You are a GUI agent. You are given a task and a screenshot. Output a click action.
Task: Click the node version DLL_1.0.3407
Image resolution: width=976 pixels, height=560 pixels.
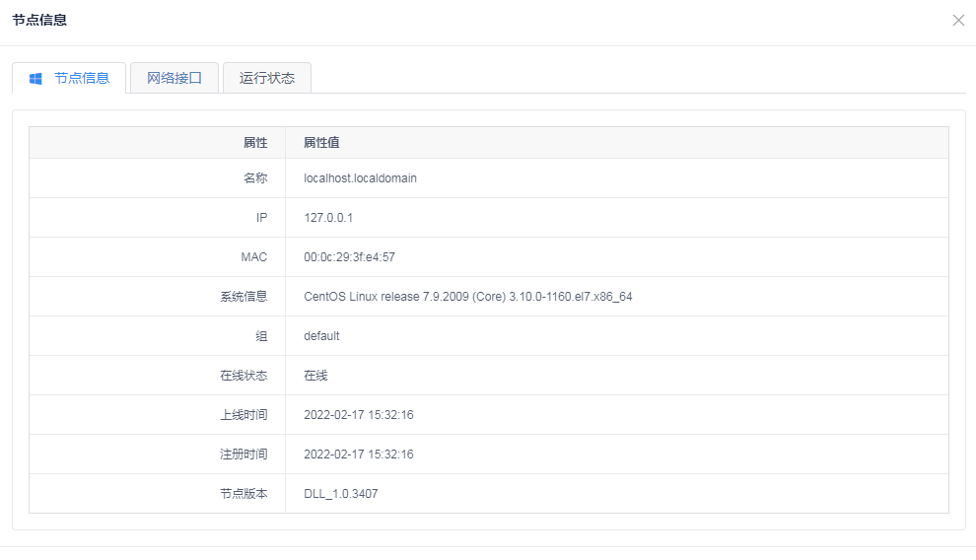(x=340, y=494)
